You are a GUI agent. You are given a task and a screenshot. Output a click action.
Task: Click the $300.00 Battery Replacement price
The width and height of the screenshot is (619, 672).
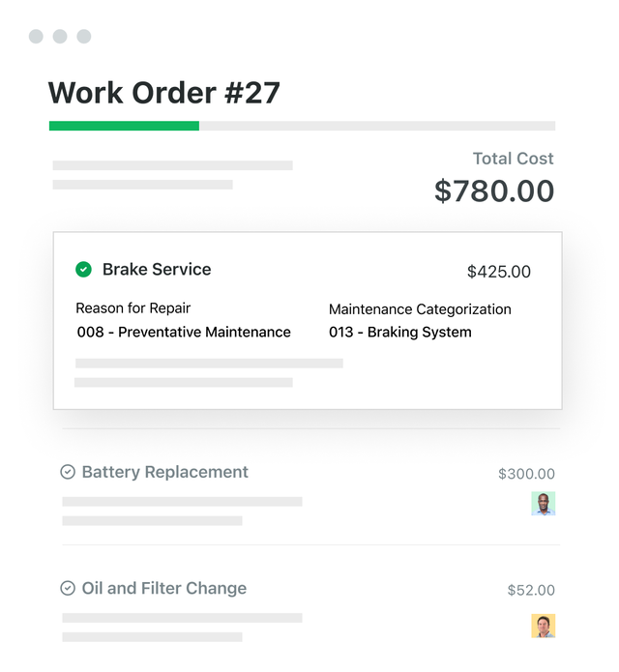point(527,474)
